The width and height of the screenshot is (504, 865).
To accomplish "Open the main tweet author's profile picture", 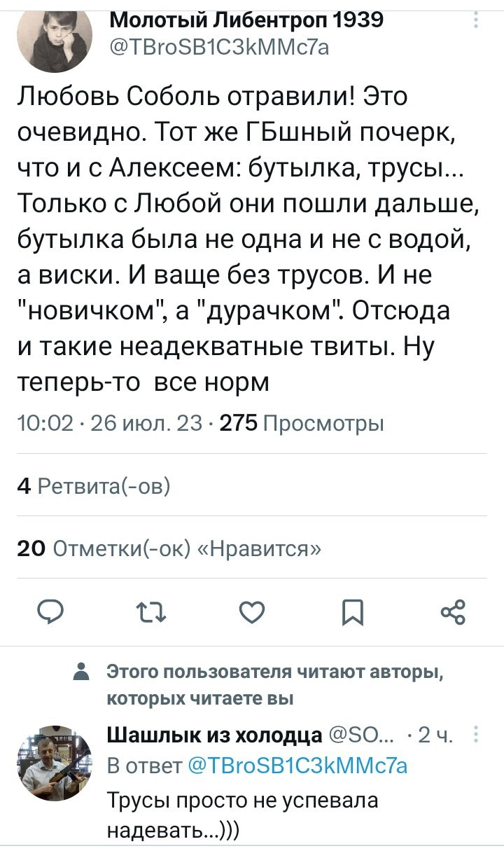I will (x=54, y=41).
